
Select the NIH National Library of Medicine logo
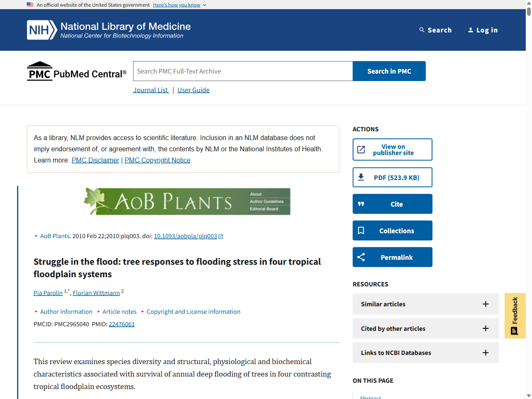click(108, 30)
